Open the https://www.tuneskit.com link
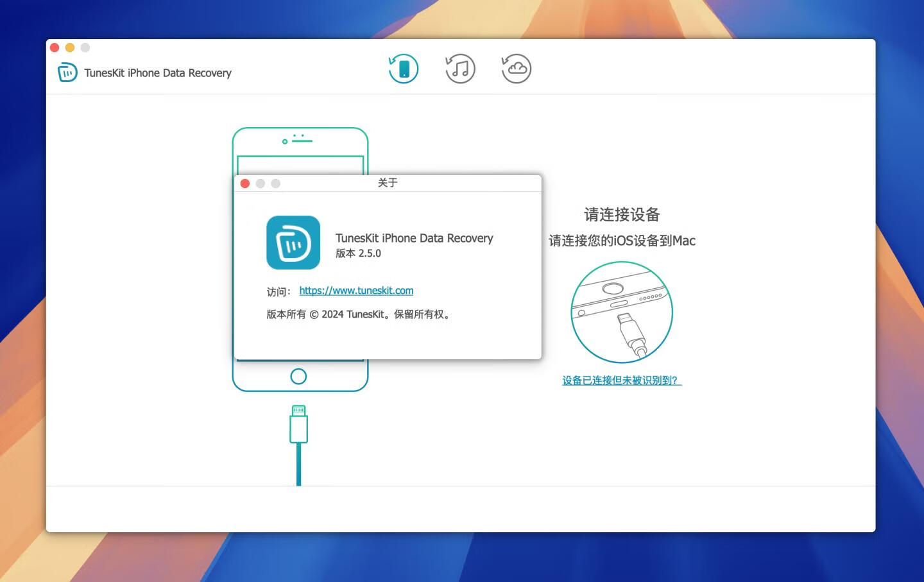 (x=356, y=291)
